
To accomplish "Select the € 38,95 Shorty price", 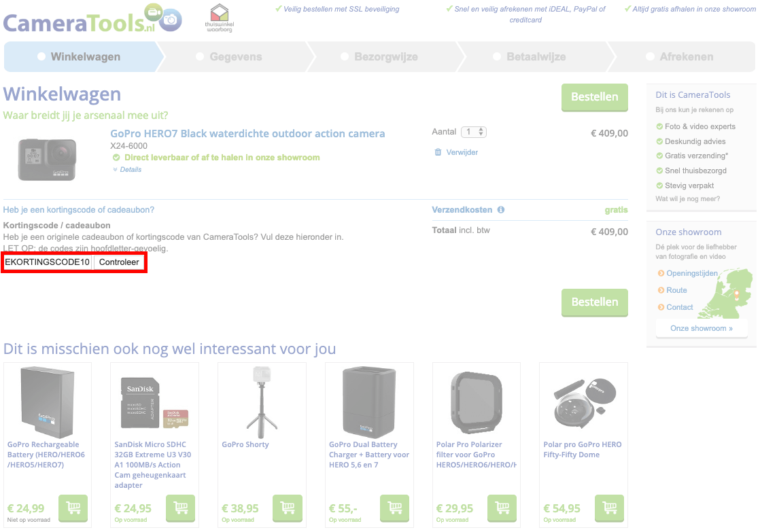I will (x=240, y=508).
